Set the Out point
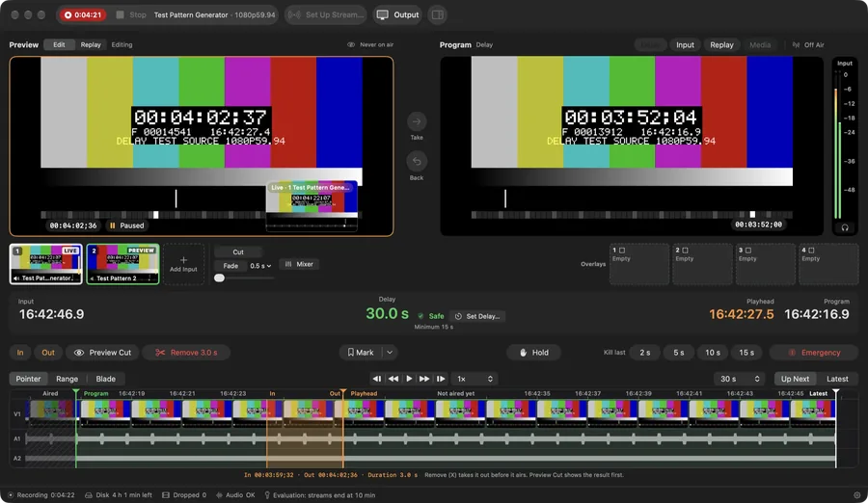This screenshot has height=503, width=868. click(x=48, y=353)
